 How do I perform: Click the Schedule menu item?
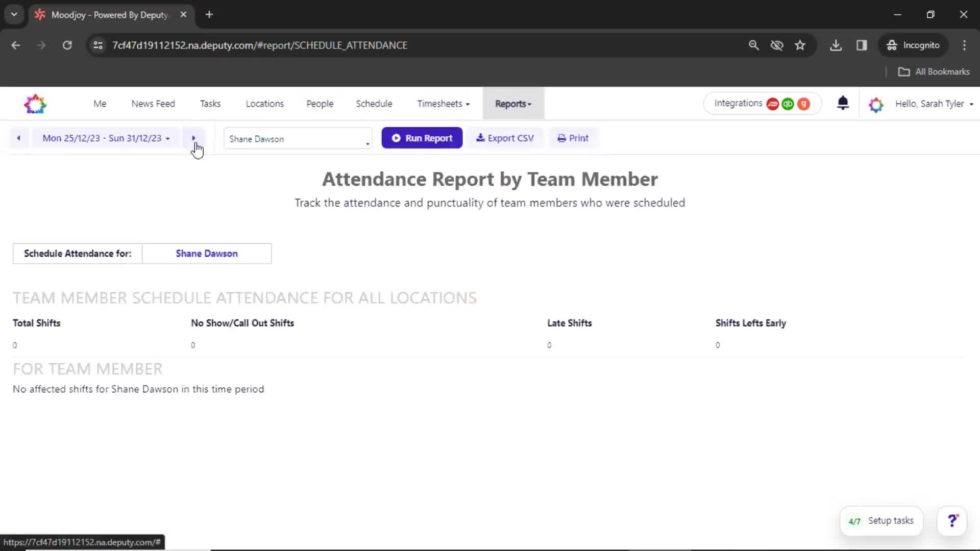coord(374,104)
